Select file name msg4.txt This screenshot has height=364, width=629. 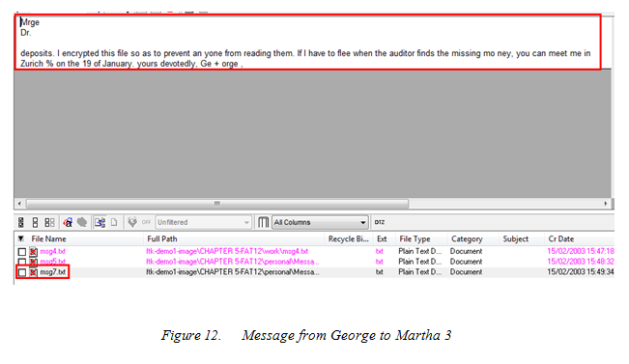coord(52,251)
